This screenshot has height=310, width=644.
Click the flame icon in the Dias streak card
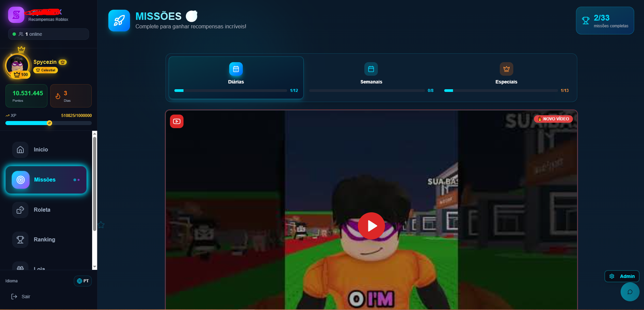tap(58, 96)
